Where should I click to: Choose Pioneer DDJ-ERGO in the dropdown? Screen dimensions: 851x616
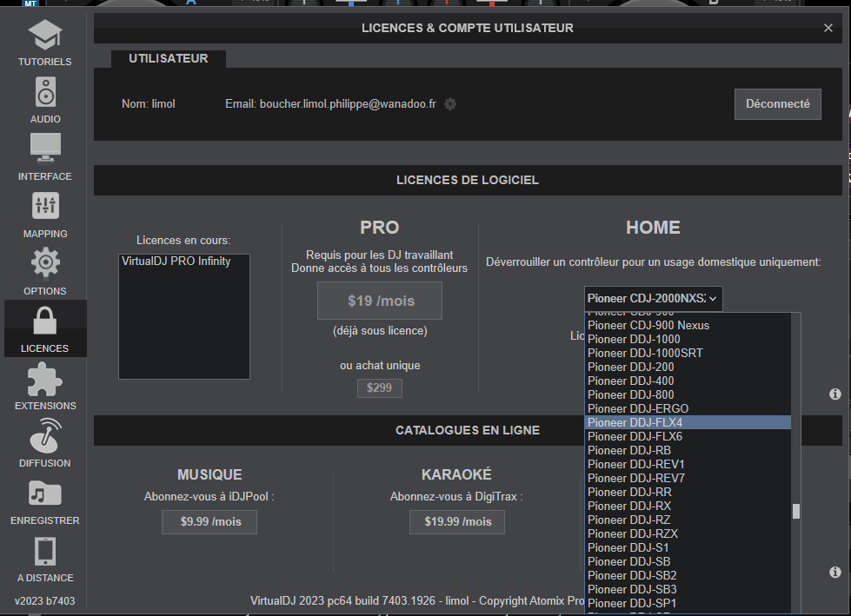tap(688, 409)
